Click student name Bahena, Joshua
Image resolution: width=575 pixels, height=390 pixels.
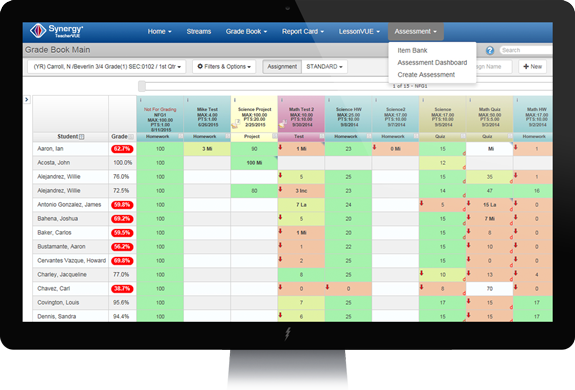click(57, 219)
